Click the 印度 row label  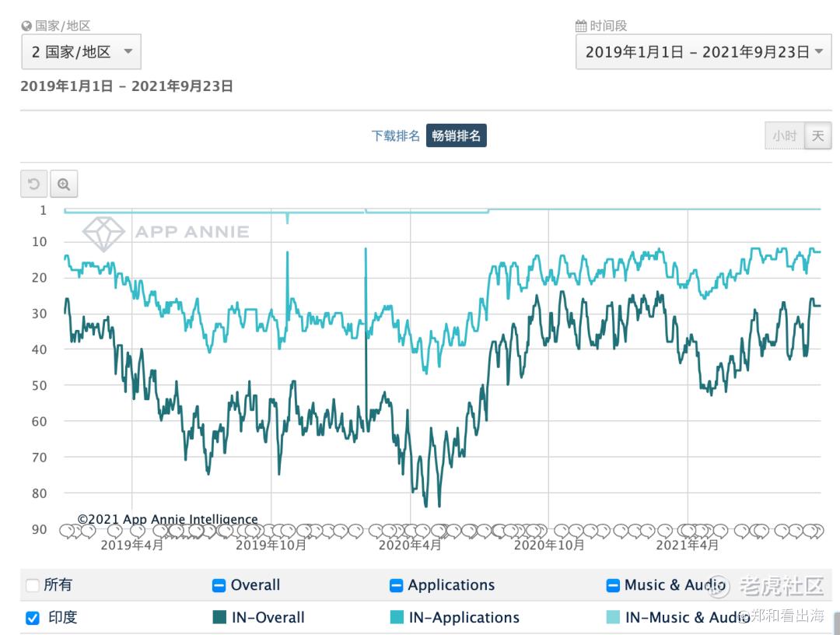point(63,617)
